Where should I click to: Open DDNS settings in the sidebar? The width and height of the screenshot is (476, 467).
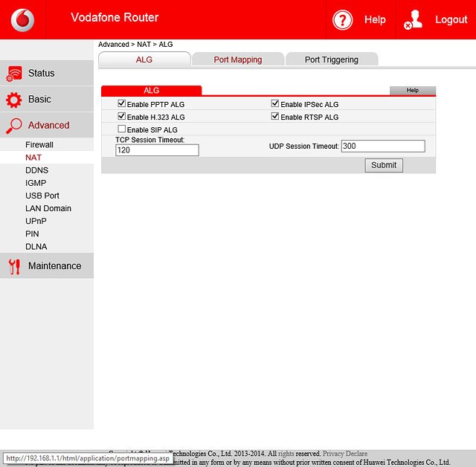36,170
